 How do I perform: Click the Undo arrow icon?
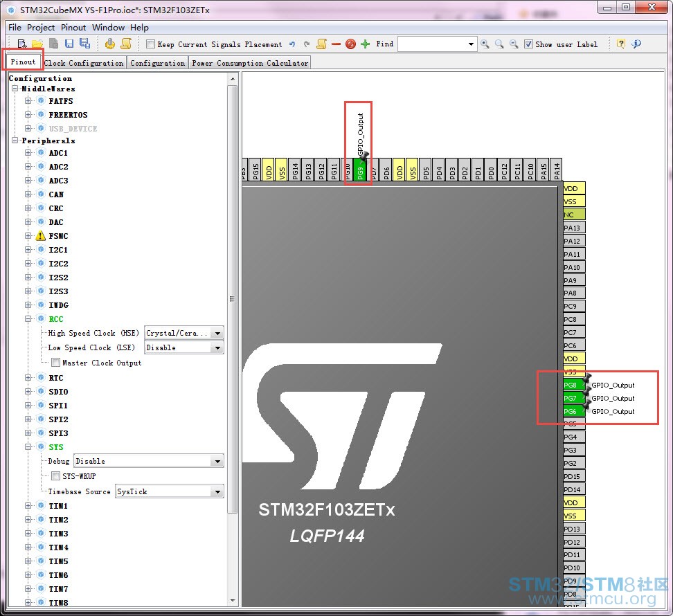tap(292, 44)
